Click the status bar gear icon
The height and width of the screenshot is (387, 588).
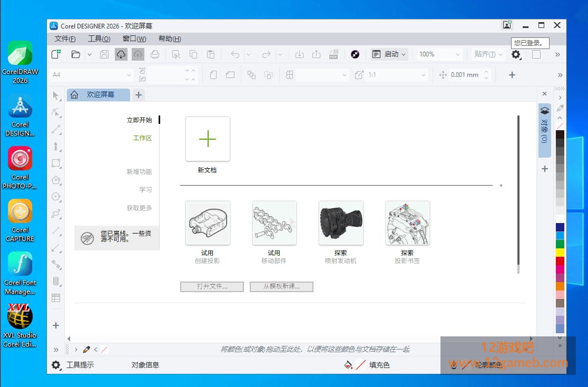coord(56,365)
